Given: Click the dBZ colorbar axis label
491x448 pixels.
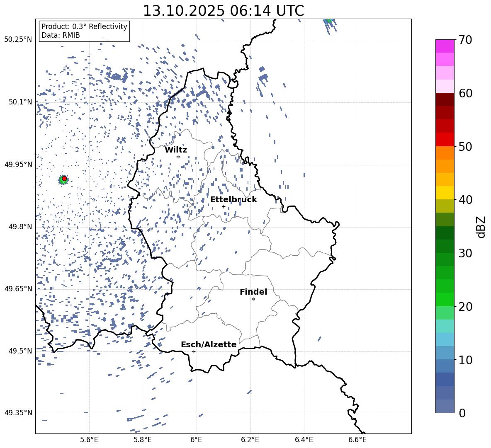Looking at the screenshot, I should (481, 227).
